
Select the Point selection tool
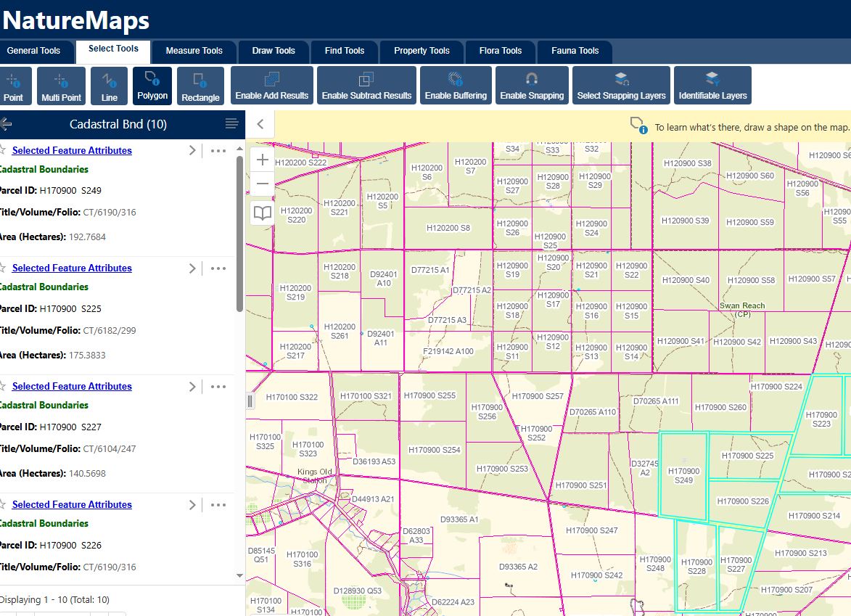pyautogui.click(x=15, y=85)
